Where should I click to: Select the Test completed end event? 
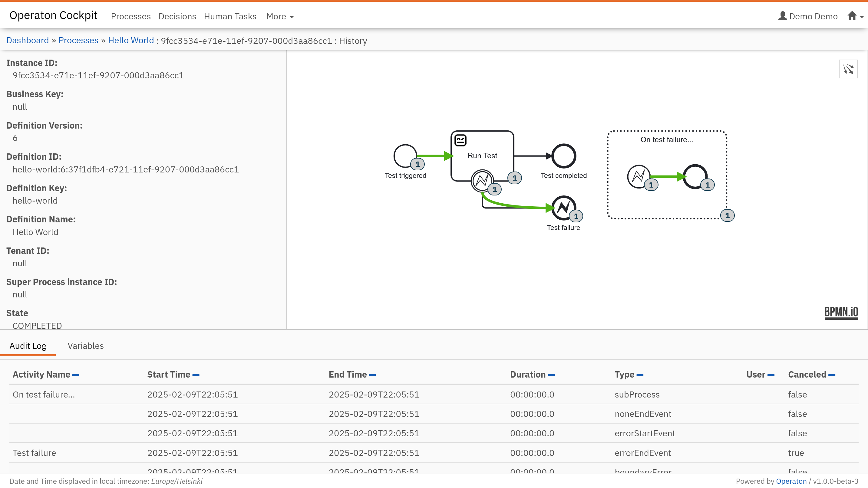563,156
